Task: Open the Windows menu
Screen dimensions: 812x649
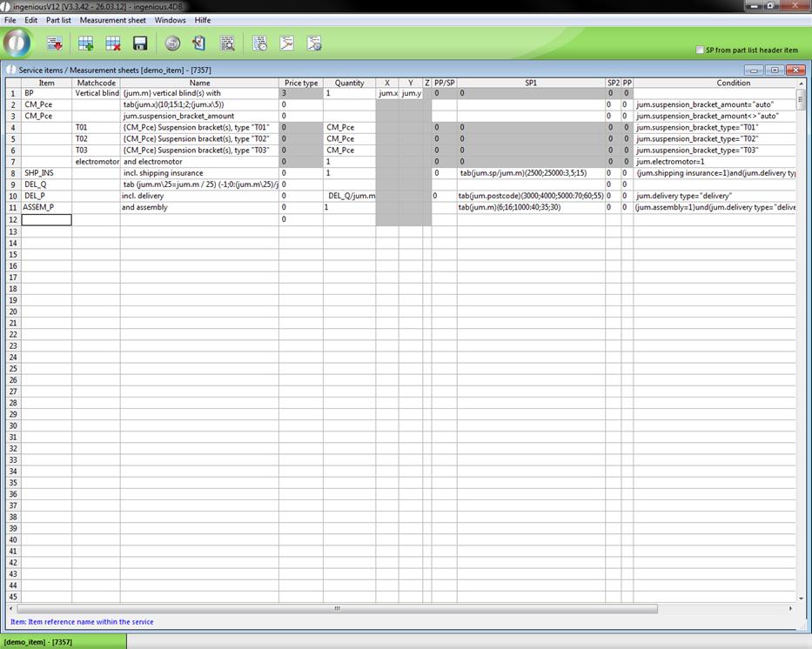Action: click(170, 20)
